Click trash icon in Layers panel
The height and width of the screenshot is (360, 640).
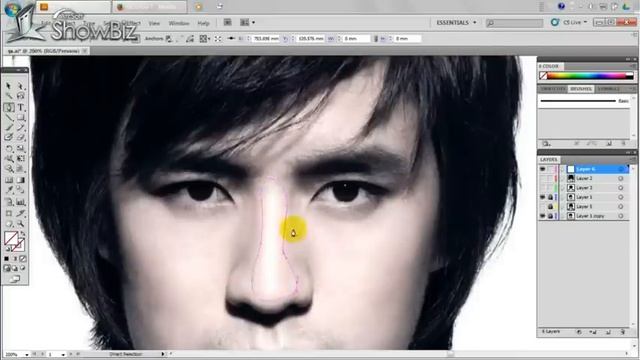click(623, 332)
